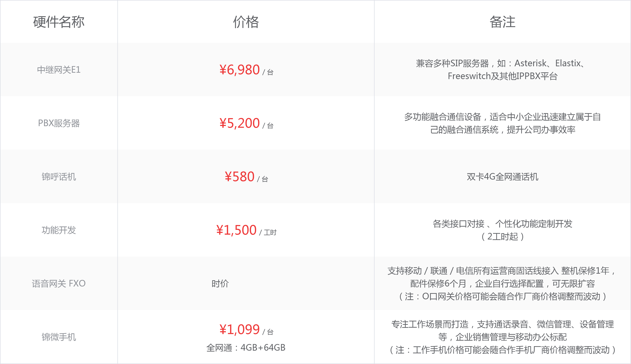Click the ¥1,500 per 工时 price
The image size is (631, 364).
click(246, 230)
